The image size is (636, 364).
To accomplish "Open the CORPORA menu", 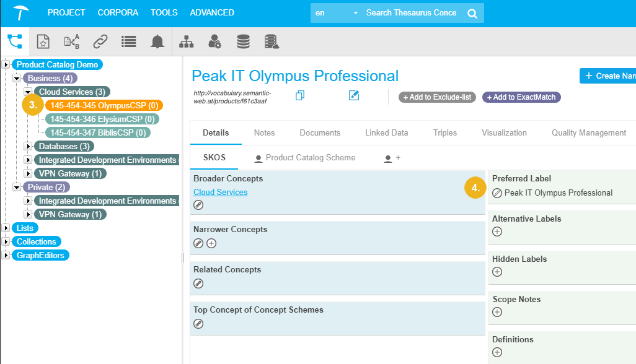I will (118, 12).
